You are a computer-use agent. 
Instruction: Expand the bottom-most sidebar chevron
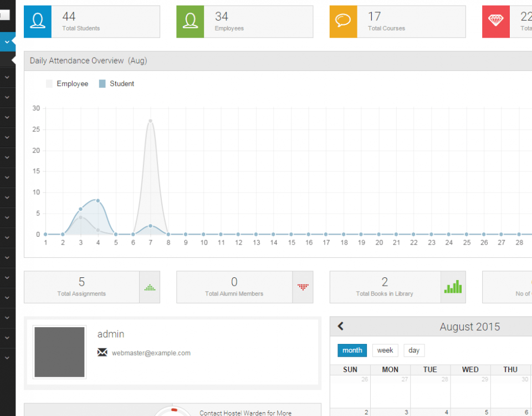click(x=7, y=358)
